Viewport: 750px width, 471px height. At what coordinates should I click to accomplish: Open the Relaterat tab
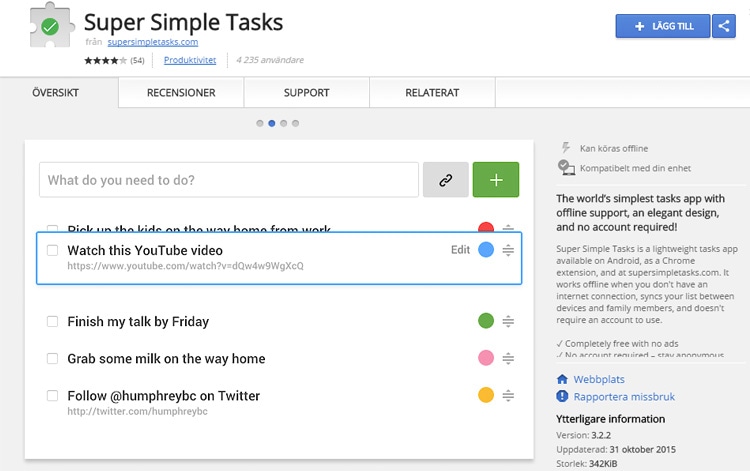(x=432, y=93)
